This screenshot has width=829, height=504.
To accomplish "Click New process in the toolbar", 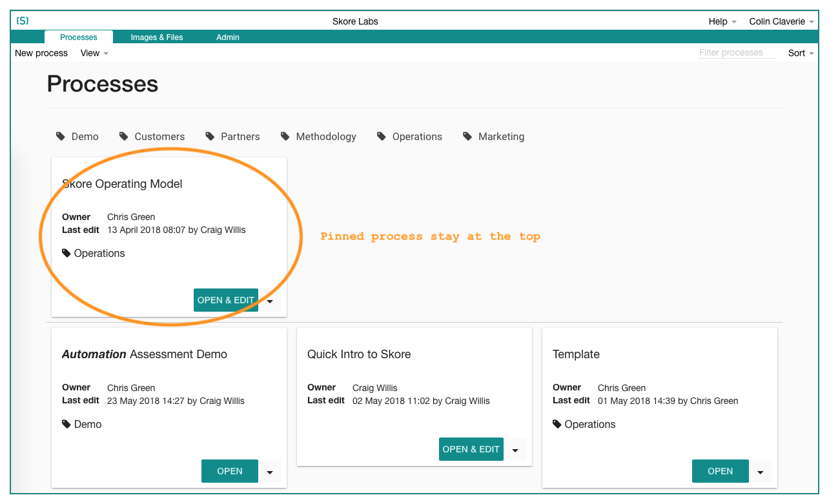I will tap(41, 53).
